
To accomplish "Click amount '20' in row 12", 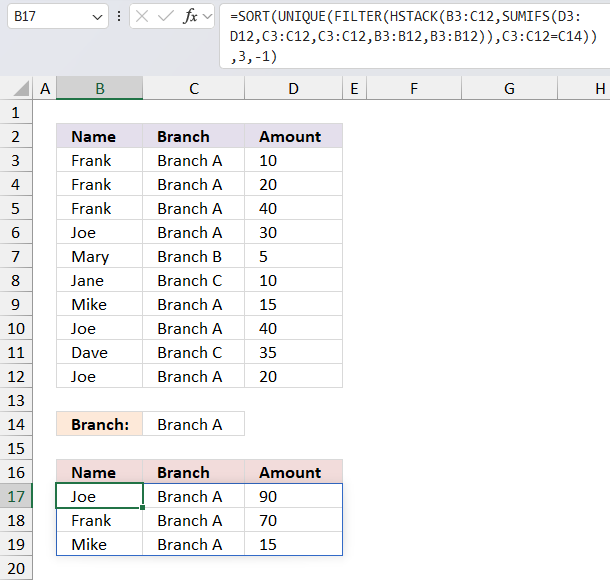I will point(294,377).
